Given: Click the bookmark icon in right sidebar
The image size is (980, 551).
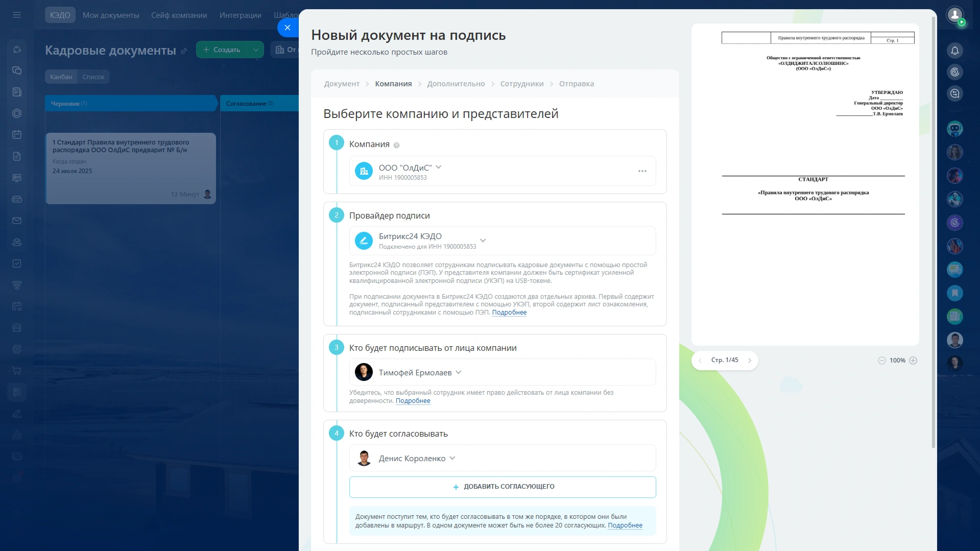Looking at the screenshot, I should click(954, 293).
